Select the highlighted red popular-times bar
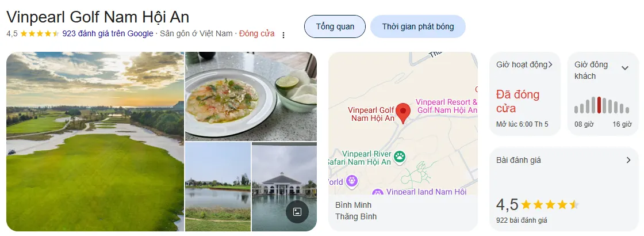644x236 pixels. coord(599,105)
